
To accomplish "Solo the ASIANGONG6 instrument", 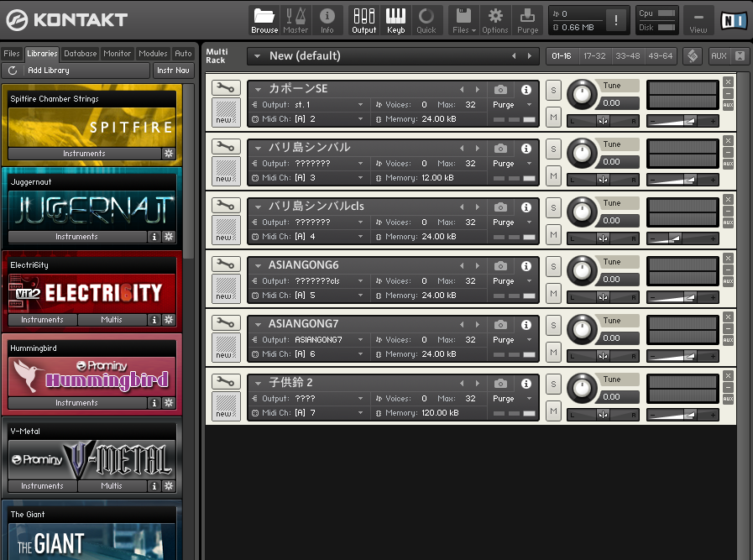I will (x=553, y=266).
